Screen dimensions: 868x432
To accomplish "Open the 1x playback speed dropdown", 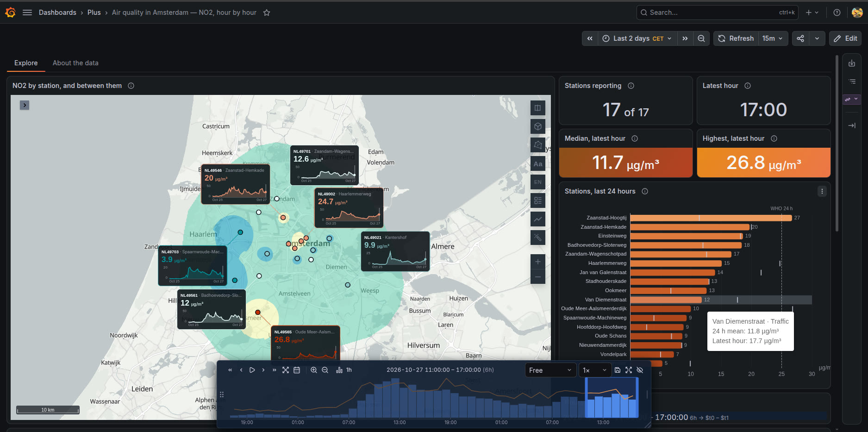I will tap(594, 370).
